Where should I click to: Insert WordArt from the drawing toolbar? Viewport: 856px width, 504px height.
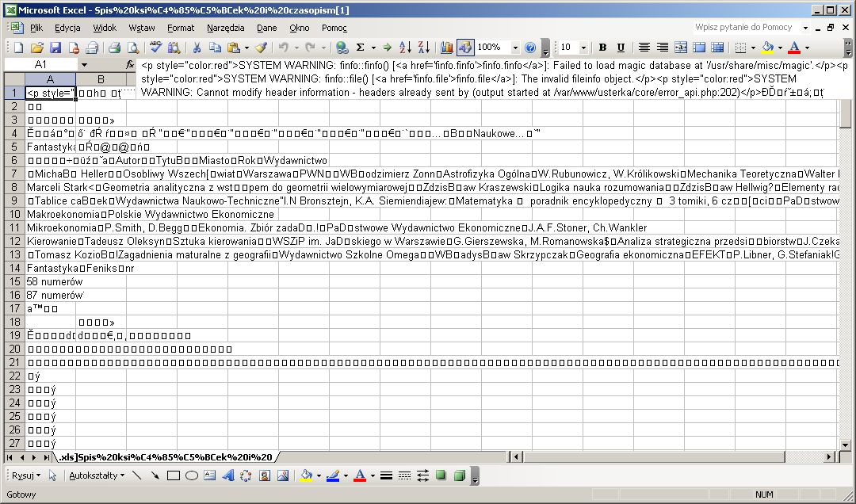click(228, 475)
